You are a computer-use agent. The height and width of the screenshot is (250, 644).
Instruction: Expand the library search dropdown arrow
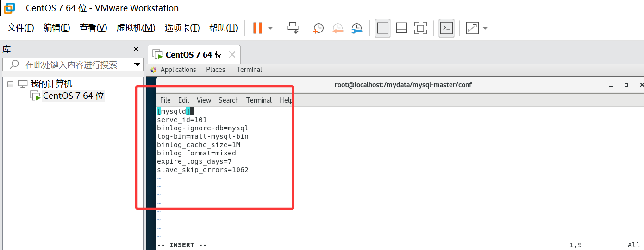[x=138, y=64]
